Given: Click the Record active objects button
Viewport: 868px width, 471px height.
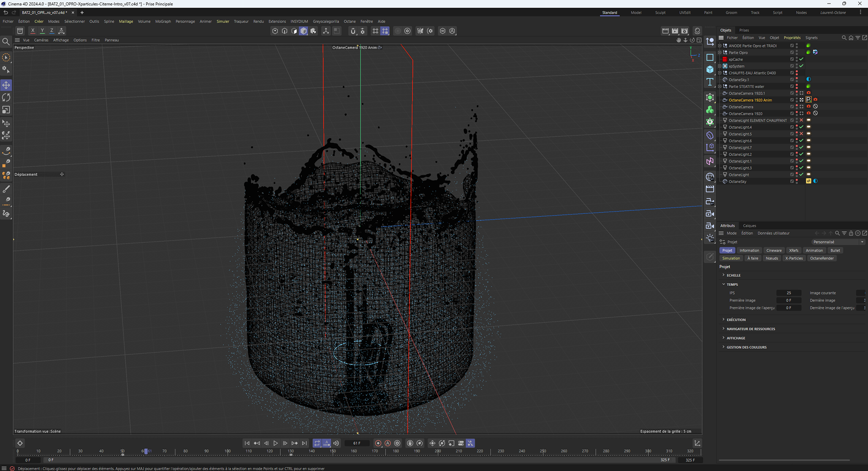Looking at the screenshot, I should click(x=378, y=443).
